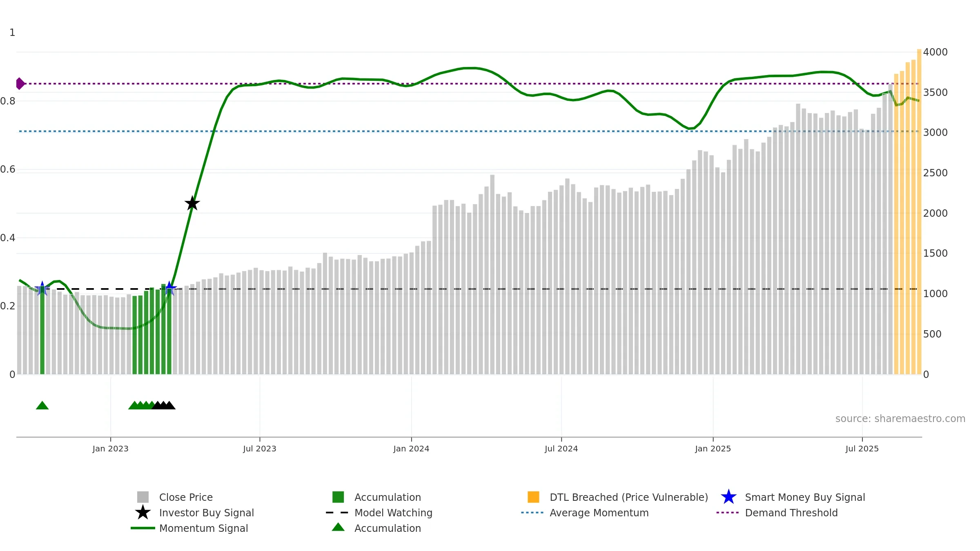Viewport: 980px width, 551px height.
Task: Click the purple diamond Demand Threshold marker
Action: pyautogui.click(x=20, y=84)
